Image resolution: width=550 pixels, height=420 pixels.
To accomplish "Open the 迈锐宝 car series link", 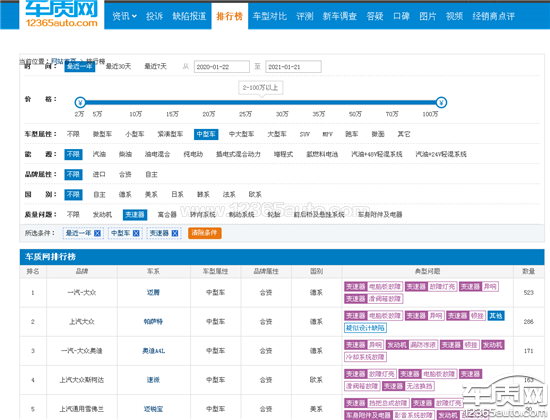I will (x=153, y=409).
